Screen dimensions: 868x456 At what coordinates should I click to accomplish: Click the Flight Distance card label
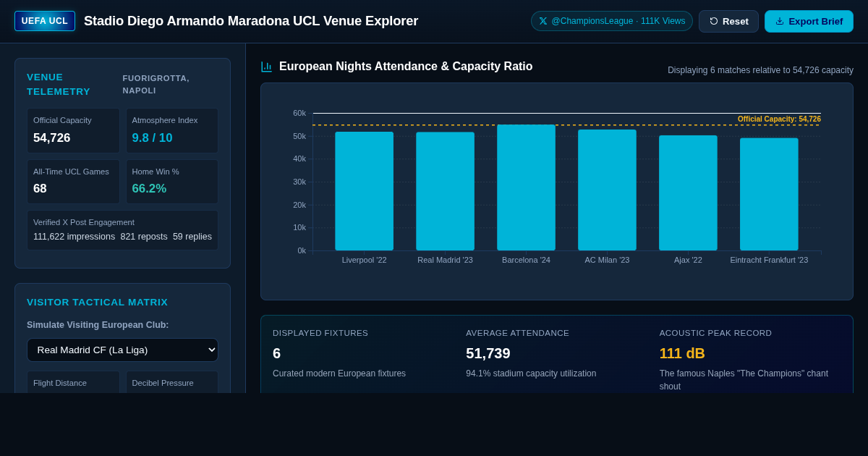(60, 383)
